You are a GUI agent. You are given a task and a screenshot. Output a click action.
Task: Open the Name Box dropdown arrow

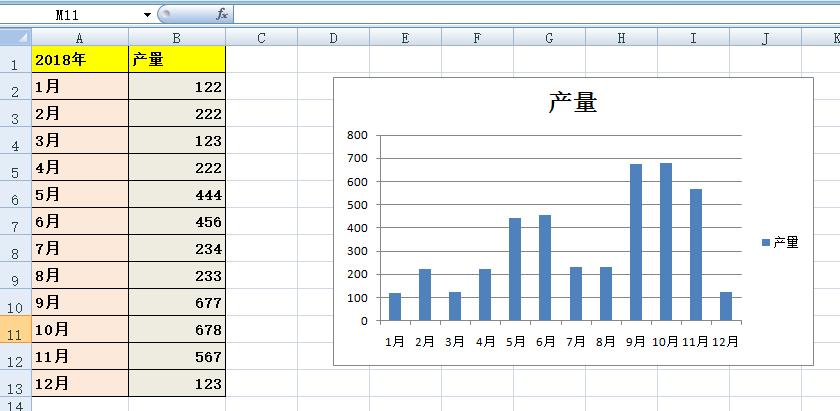[147, 15]
